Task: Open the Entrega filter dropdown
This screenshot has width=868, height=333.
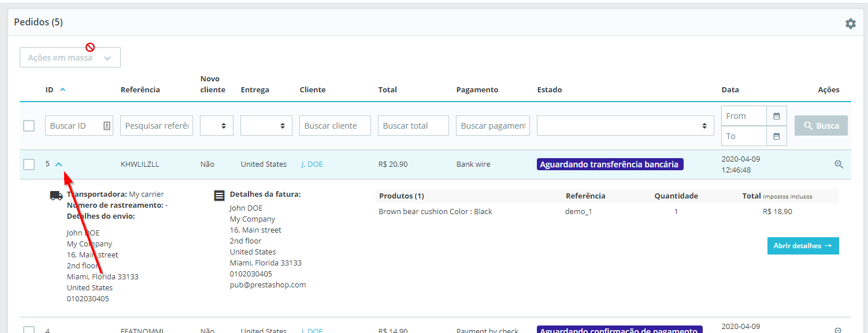Action: 266,125
